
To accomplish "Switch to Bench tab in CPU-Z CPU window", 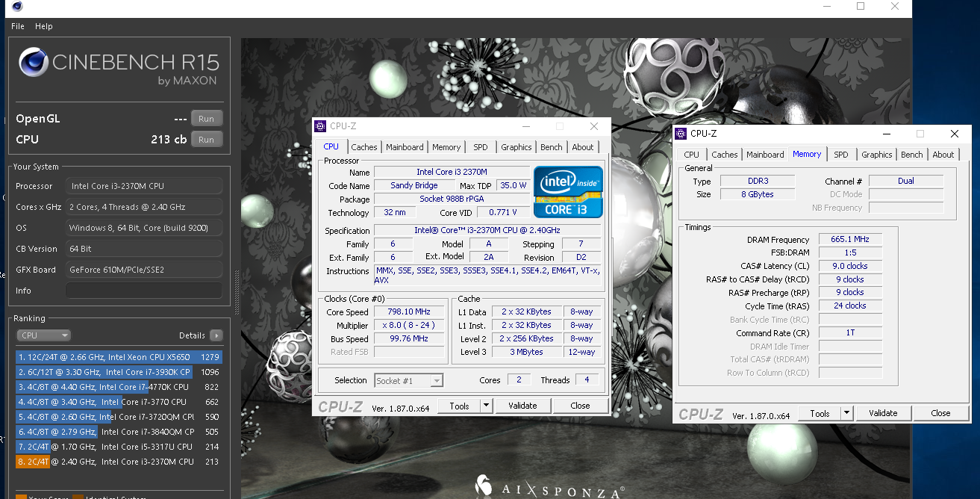I will click(552, 147).
